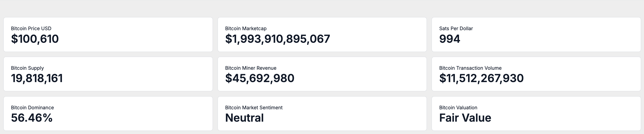
Task: Select the 56.46% dominance value
Action: (32, 118)
